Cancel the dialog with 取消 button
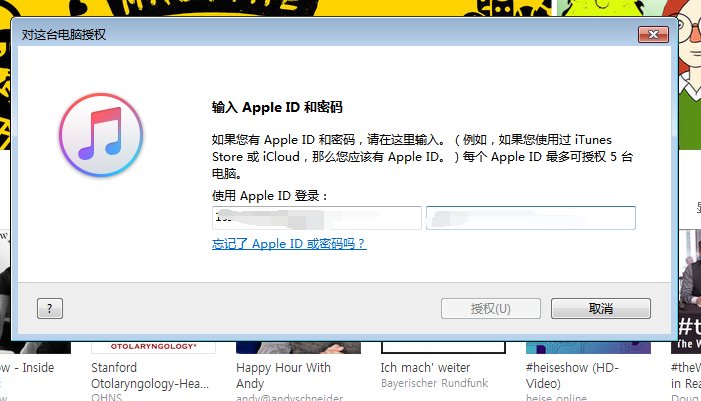 tap(600, 308)
